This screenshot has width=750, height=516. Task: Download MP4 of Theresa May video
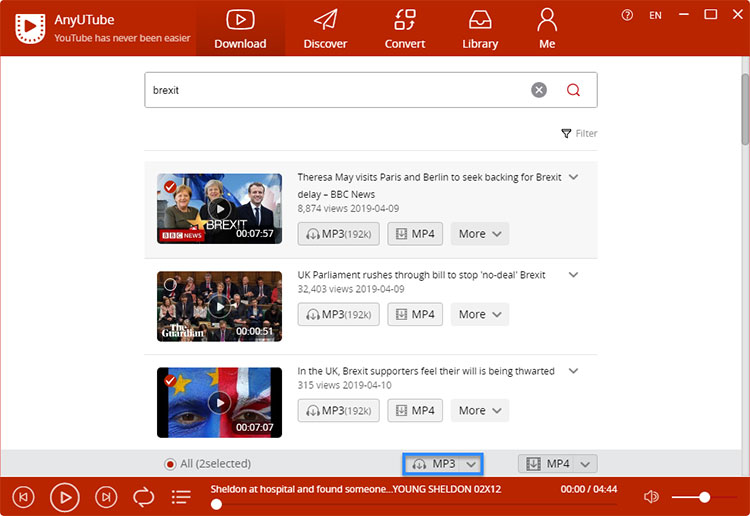tap(415, 234)
